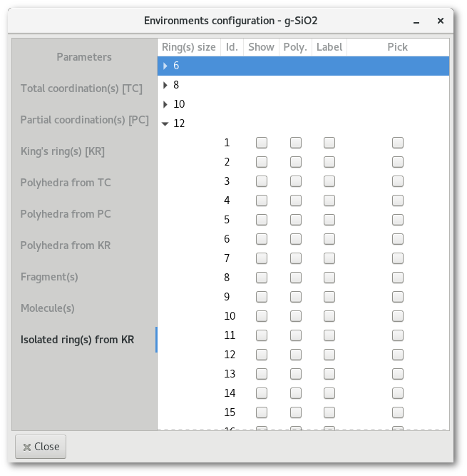
Task: Select Polyhedra from PC tab
Action: tap(66, 214)
